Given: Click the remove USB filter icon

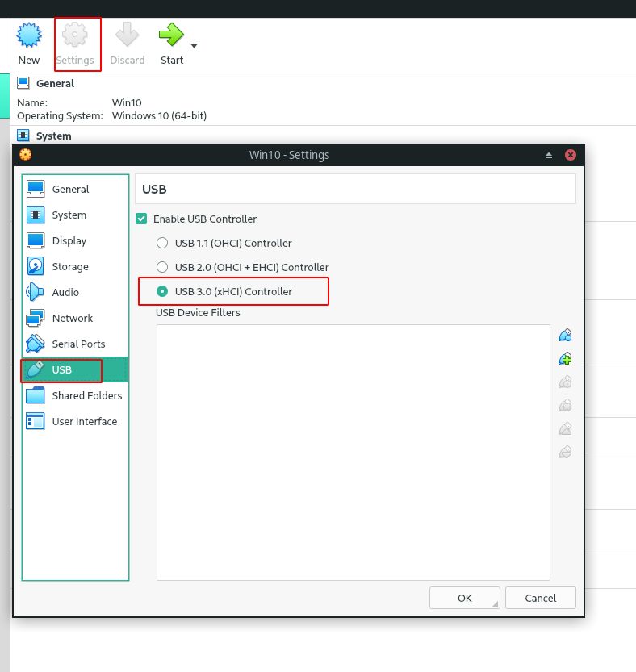Looking at the screenshot, I should pyautogui.click(x=565, y=406).
